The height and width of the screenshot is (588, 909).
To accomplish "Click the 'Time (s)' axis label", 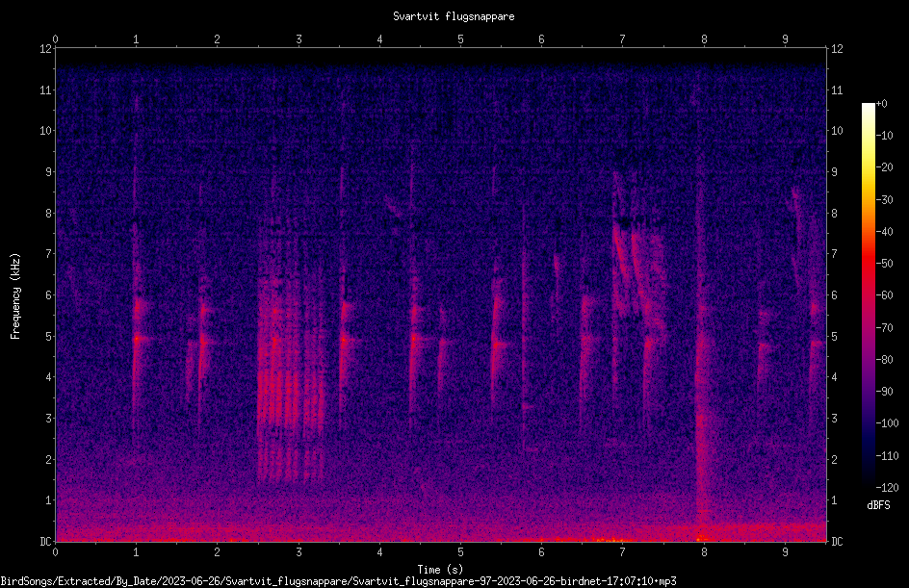I will (440, 570).
